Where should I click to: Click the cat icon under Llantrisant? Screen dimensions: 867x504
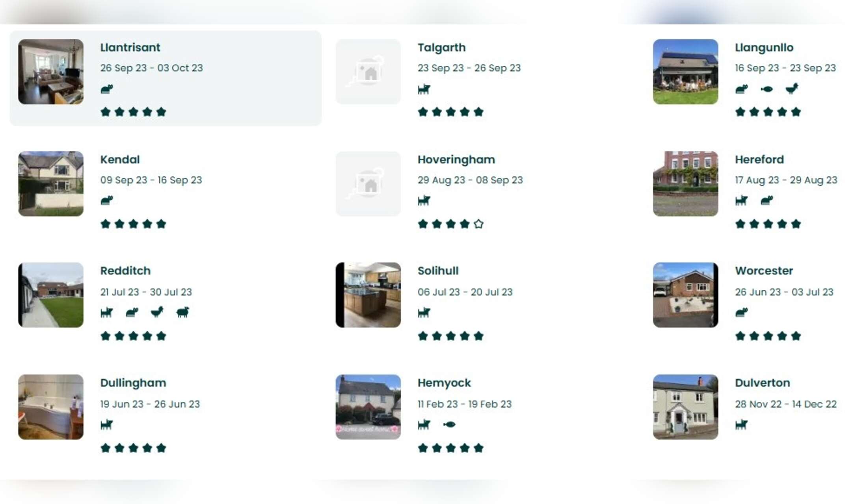click(x=107, y=89)
